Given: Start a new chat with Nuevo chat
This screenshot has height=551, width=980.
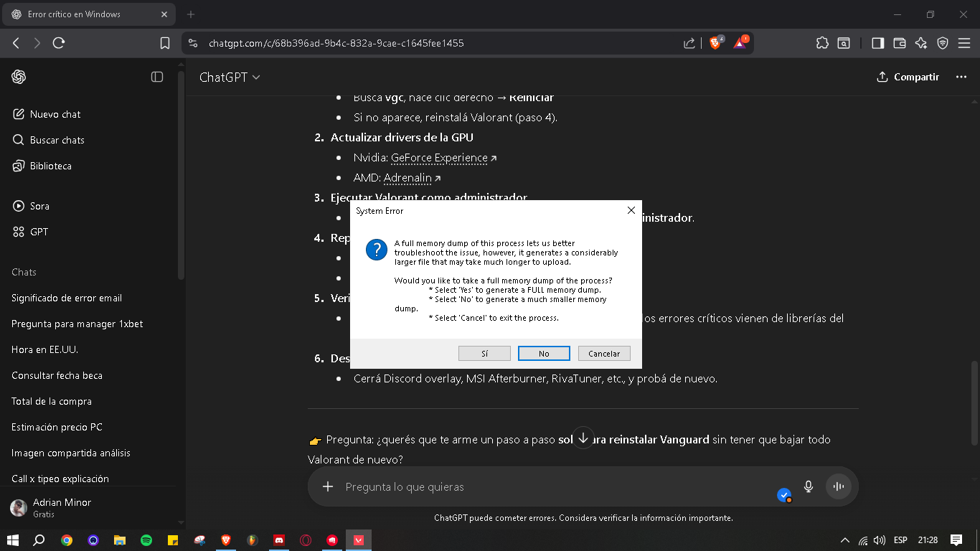Looking at the screenshot, I should click(47, 114).
